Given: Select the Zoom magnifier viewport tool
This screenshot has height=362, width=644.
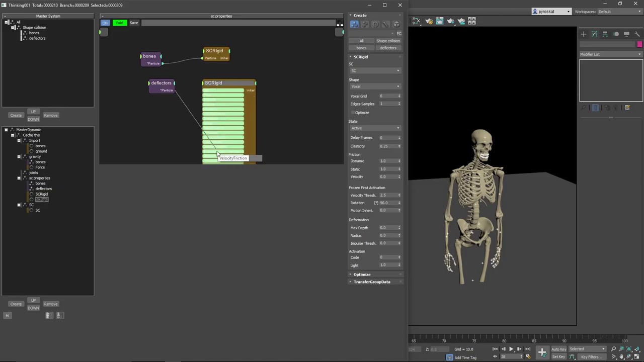Looking at the screenshot, I should 613,349.
